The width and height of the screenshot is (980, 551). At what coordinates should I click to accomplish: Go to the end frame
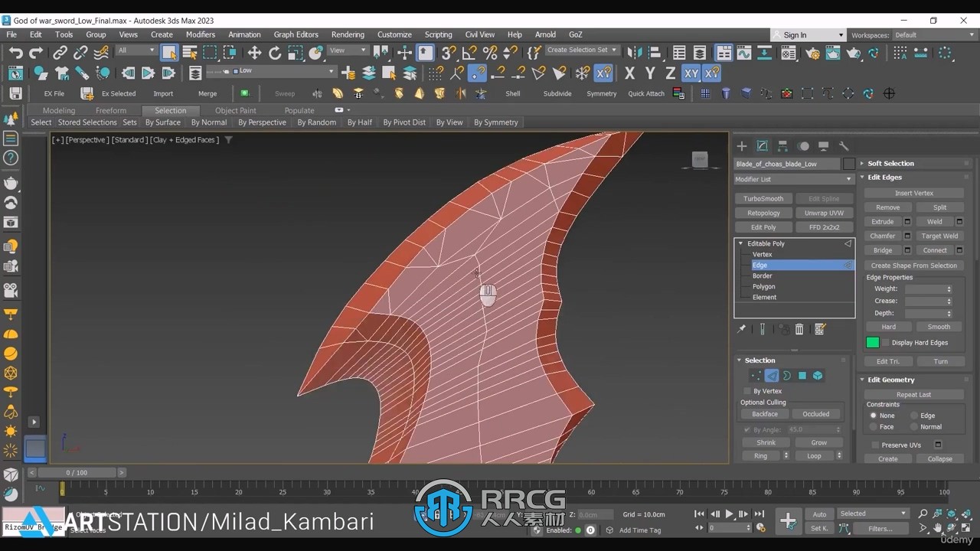click(x=759, y=514)
